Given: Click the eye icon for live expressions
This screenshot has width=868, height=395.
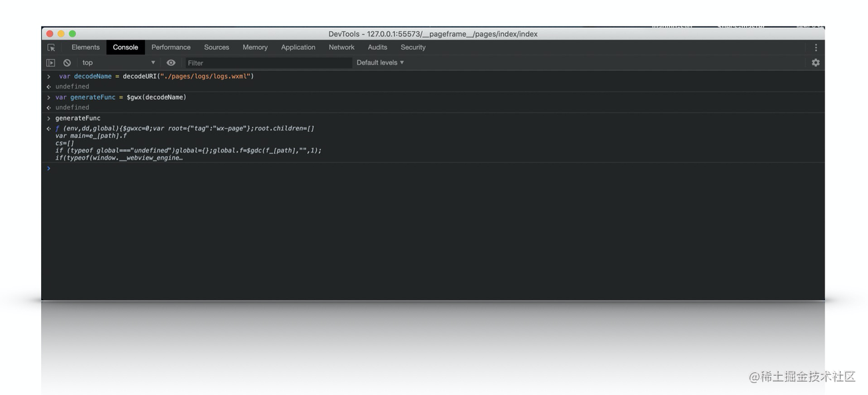Looking at the screenshot, I should [171, 63].
